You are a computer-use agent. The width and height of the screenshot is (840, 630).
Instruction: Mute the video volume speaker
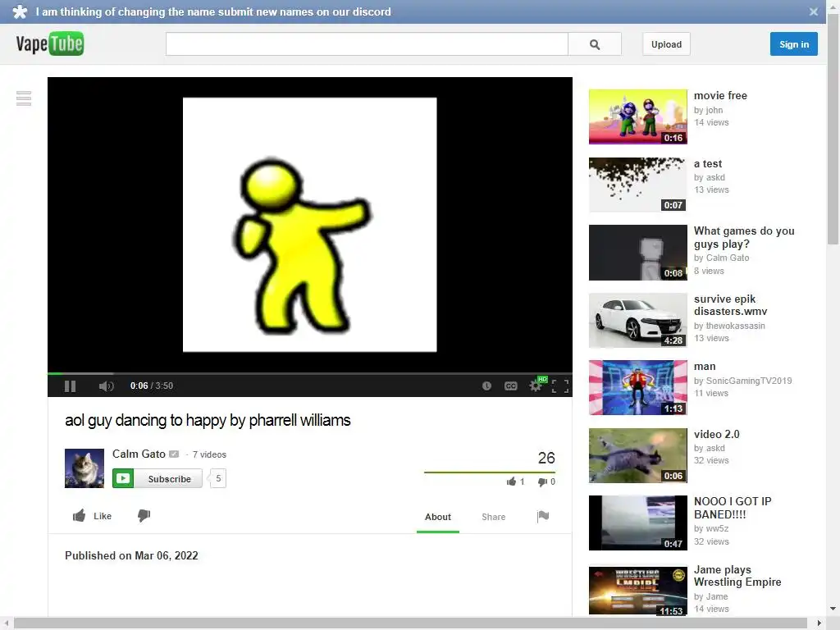pos(106,386)
